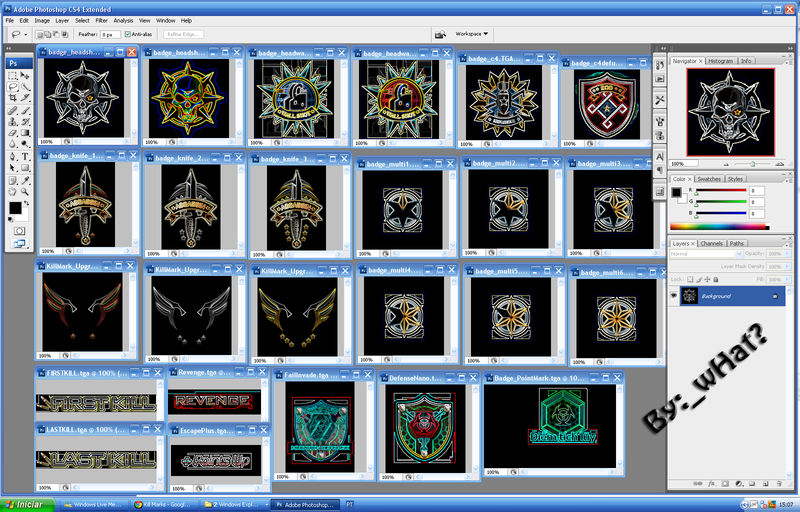Image resolution: width=800 pixels, height=512 pixels.
Task: Reset to default colors icon
Action: (11, 219)
